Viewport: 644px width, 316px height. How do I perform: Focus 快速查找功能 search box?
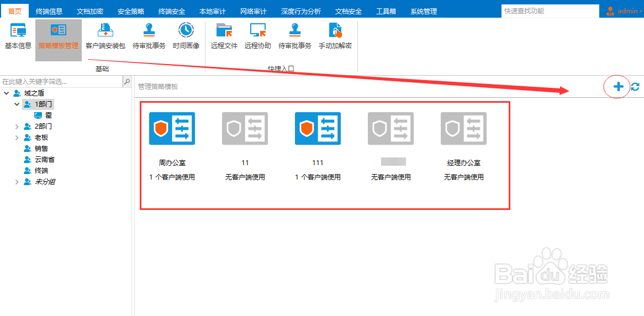click(x=550, y=12)
